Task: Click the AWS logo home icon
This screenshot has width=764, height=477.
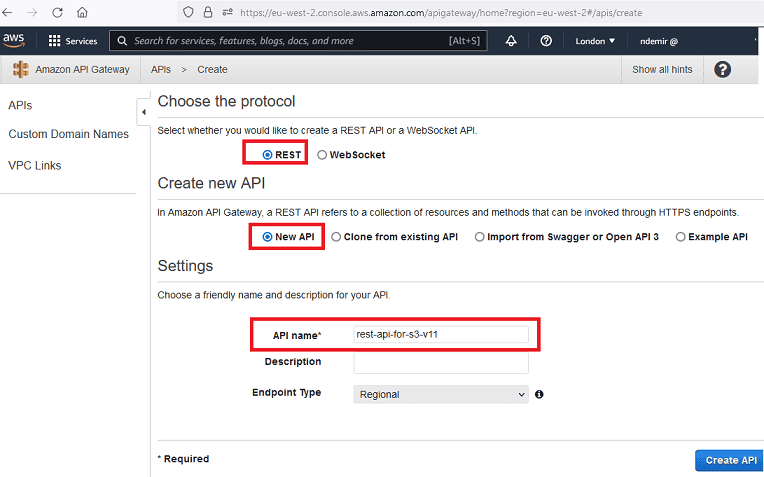Action: (14, 41)
